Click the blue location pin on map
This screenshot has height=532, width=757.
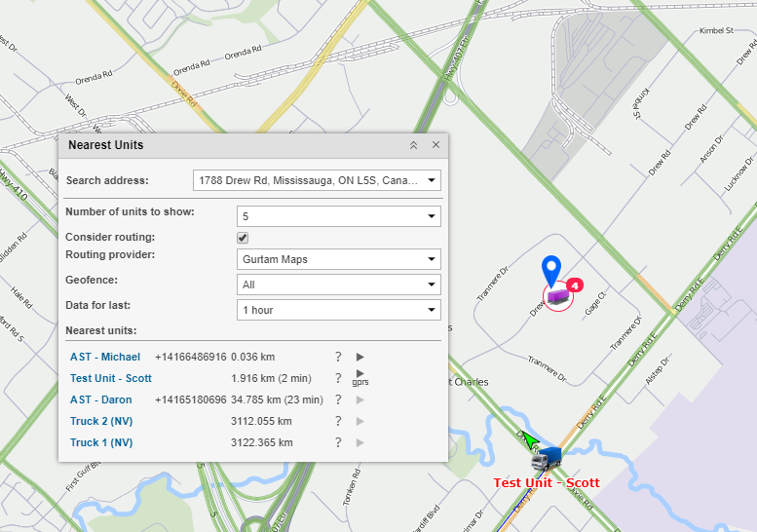[x=551, y=268]
